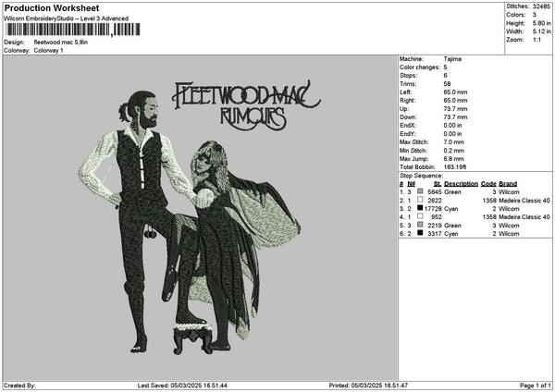Click the white swatch in stop row 952
This screenshot has height=392, width=555.
[x=420, y=216]
